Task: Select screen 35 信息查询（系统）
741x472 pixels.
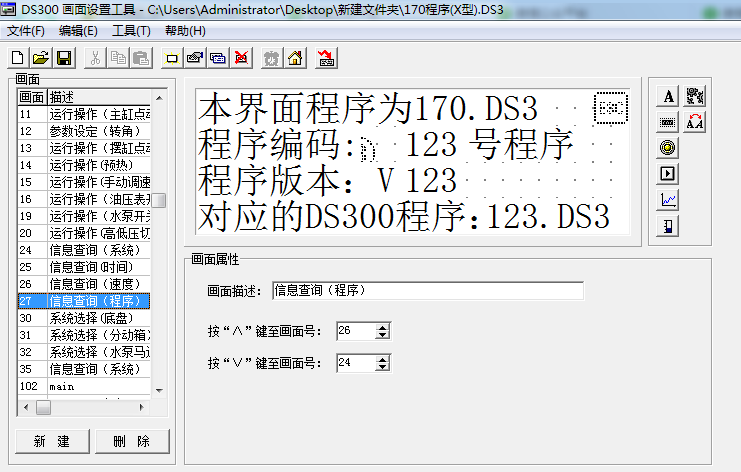Action: (84, 369)
